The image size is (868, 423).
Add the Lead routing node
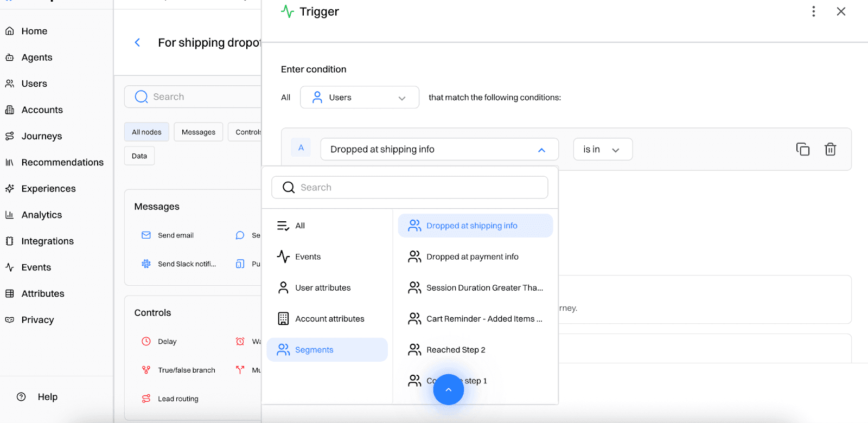click(177, 399)
